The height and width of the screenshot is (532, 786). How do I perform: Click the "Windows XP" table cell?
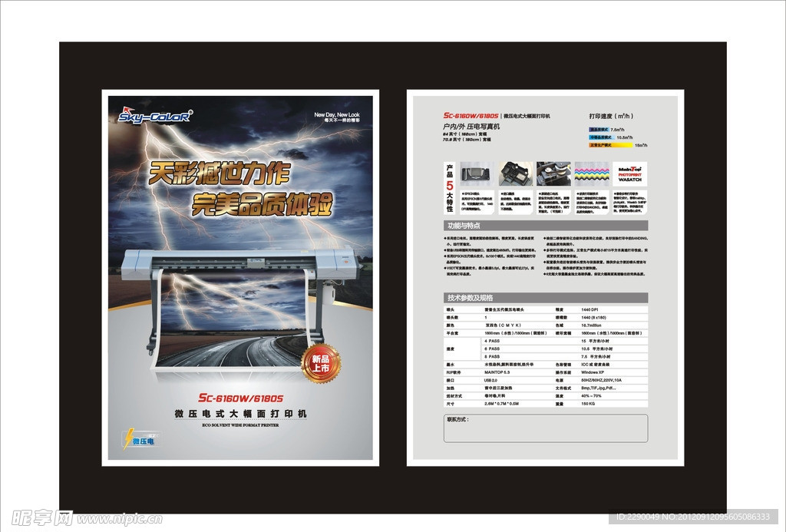point(593,372)
